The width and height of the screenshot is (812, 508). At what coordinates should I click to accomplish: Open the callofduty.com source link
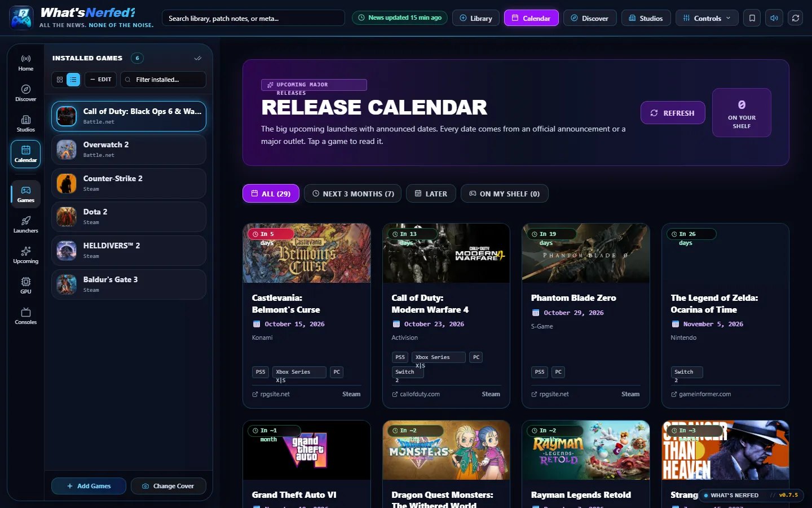click(x=416, y=395)
